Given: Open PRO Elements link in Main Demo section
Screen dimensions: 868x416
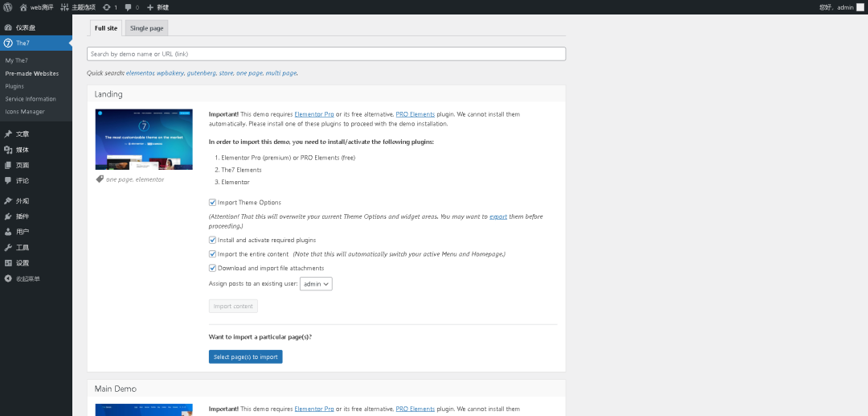Looking at the screenshot, I should click(x=416, y=409).
